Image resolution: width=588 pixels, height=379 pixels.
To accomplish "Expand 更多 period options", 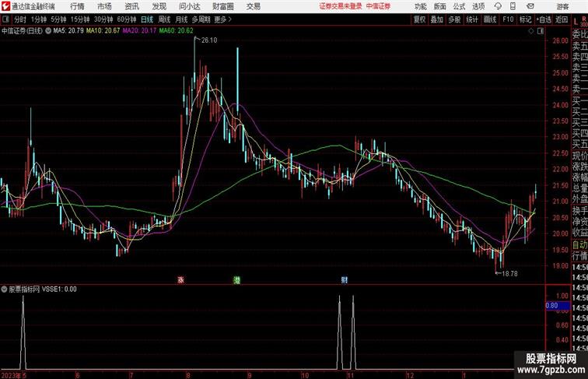I will coord(224,19).
